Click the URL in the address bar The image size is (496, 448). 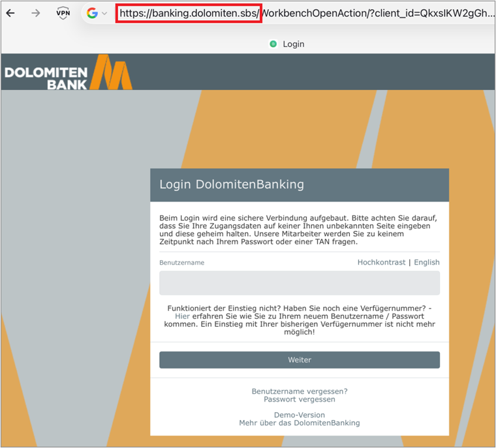pos(306,13)
